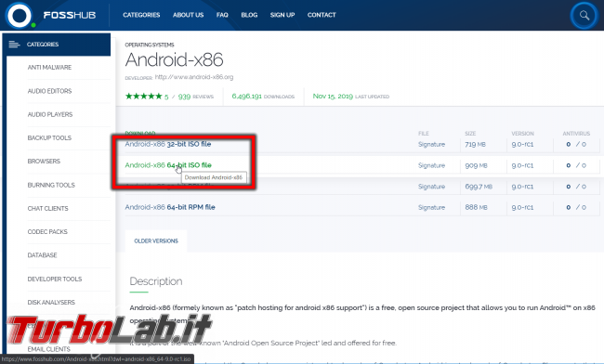
Task: Click Sign Up in the header
Action: pyautogui.click(x=282, y=15)
